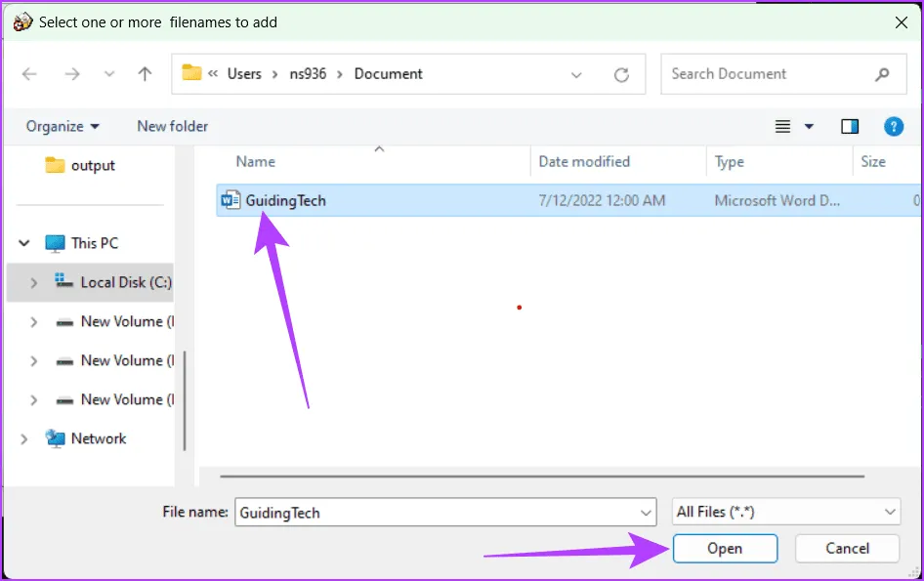
Task: Toggle the preview pane icon
Action: click(x=849, y=126)
